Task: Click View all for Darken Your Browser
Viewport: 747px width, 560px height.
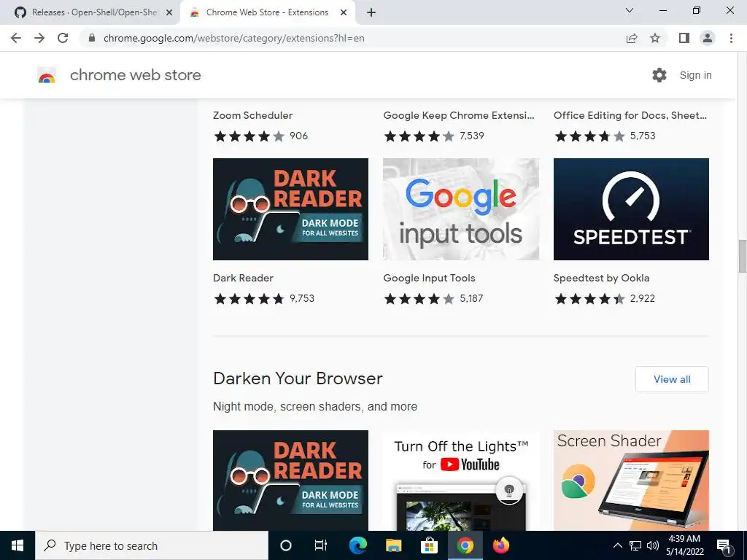Action: 672,379
